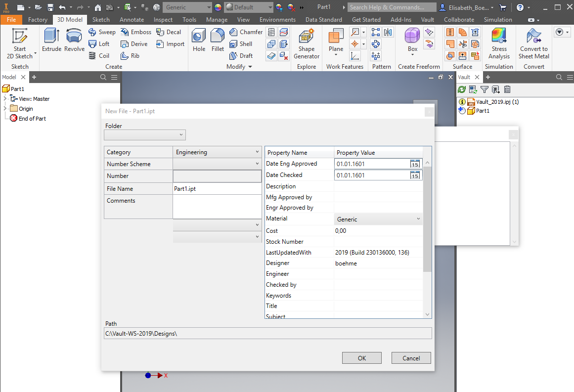Switch to the Sketch ribbon tab
This screenshot has height=392, width=574.
tap(101, 20)
